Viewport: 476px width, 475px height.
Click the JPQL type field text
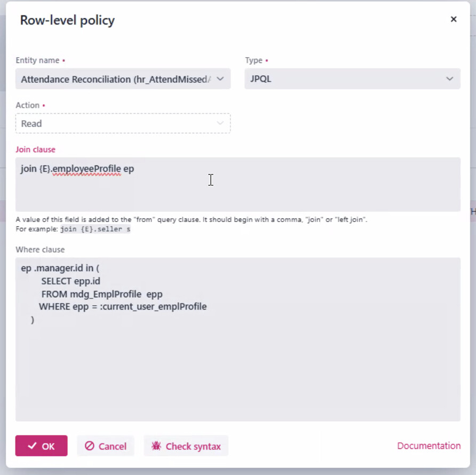click(261, 79)
